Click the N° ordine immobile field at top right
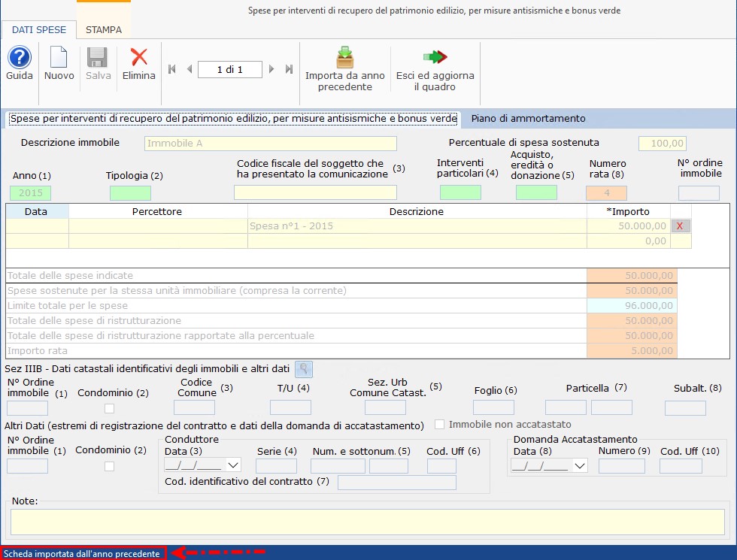The image size is (737, 560). tap(699, 193)
